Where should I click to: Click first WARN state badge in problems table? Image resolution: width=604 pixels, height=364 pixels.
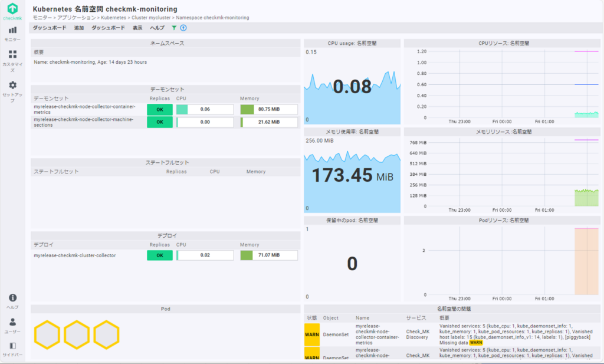312,335
